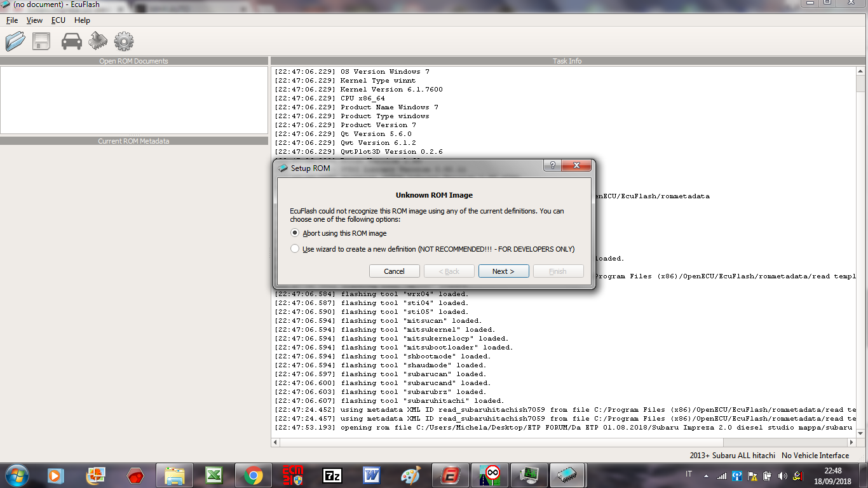
Task: Click the IT language indicator in tray
Action: 689,474
